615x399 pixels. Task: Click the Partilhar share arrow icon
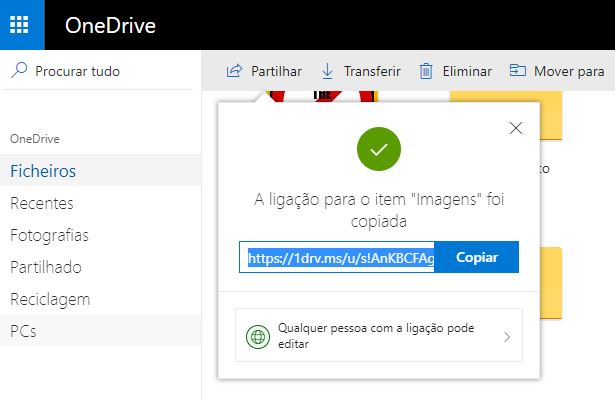[234, 71]
